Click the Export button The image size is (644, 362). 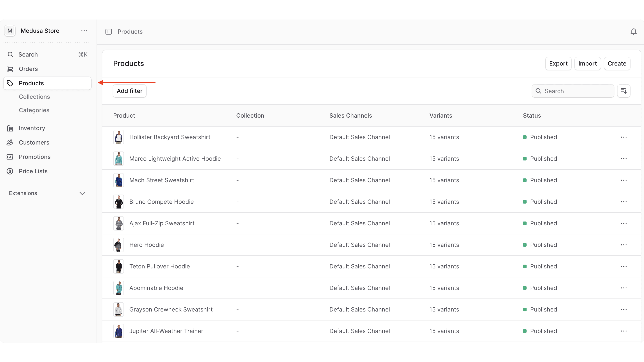click(x=558, y=64)
